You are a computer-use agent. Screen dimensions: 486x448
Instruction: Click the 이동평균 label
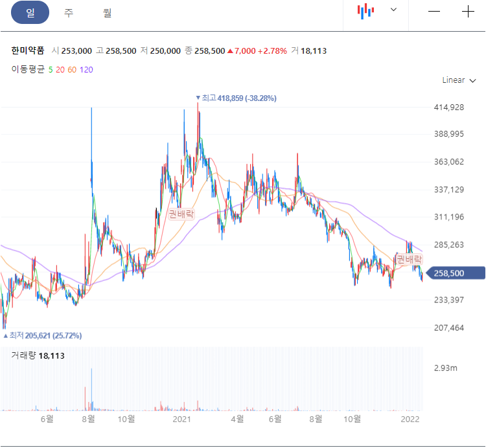click(x=28, y=69)
